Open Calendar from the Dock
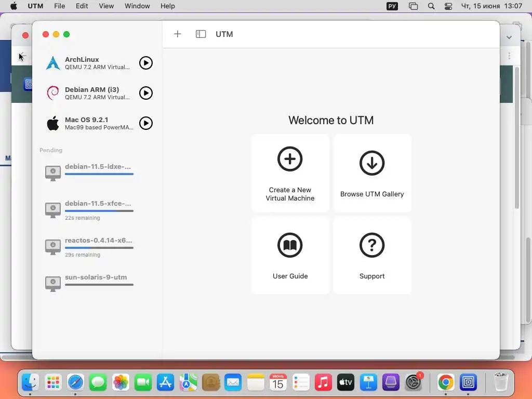532x399 pixels. 278,382
